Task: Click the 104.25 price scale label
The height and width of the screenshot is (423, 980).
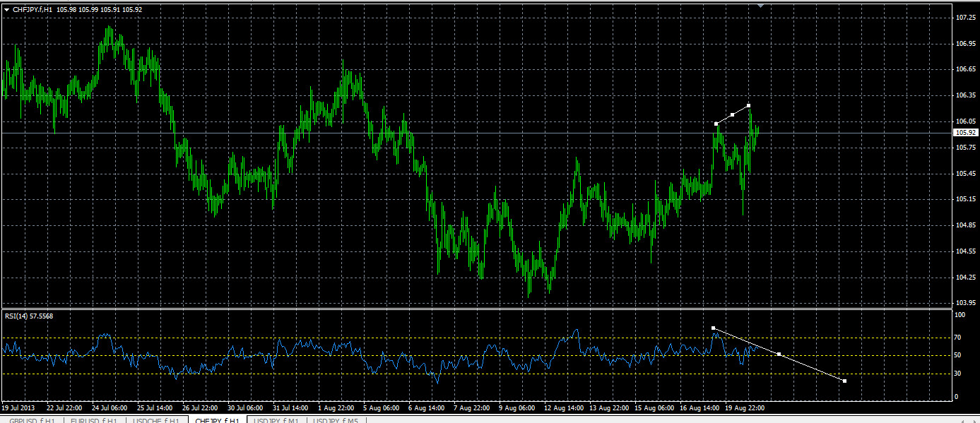Action: tap(964, 277)
